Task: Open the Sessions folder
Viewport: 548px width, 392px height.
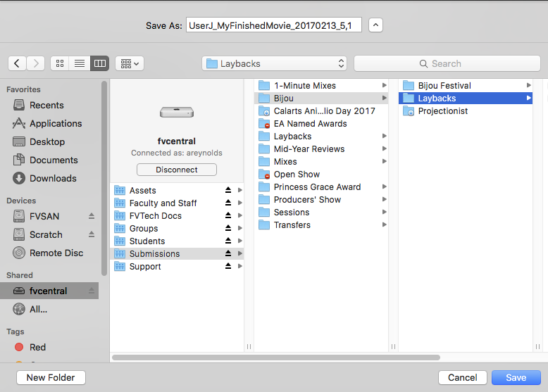Action: pos(321,213)
